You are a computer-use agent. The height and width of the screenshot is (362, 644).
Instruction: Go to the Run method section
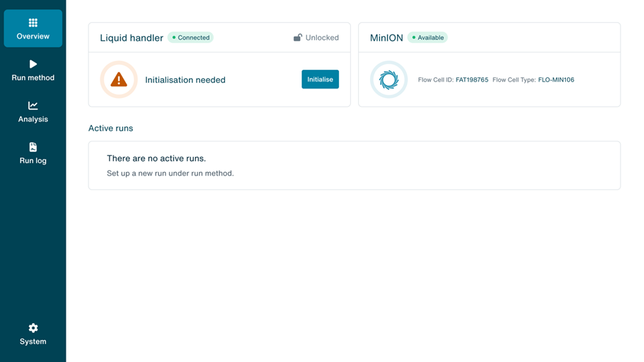(x=33, y=70)
